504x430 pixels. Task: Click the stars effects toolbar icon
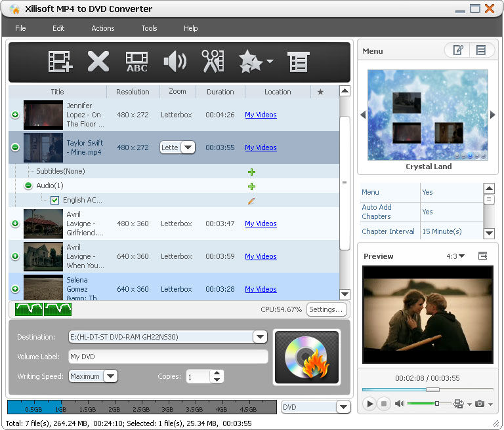[x=251, y=61]
